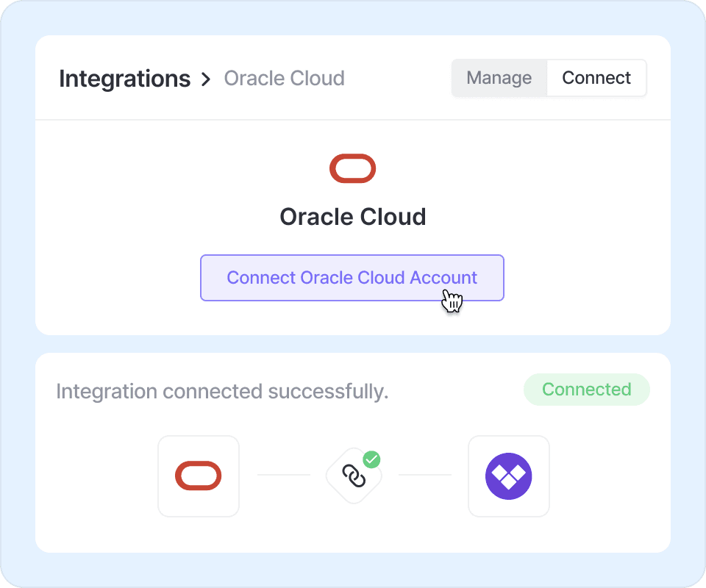
Task: Click the connector line right of the Oracle tile
Action: [x=283, y=475]
